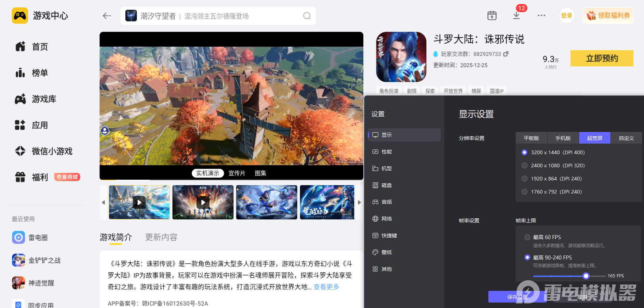Show 实机演示 media

[x=208, y=173]
